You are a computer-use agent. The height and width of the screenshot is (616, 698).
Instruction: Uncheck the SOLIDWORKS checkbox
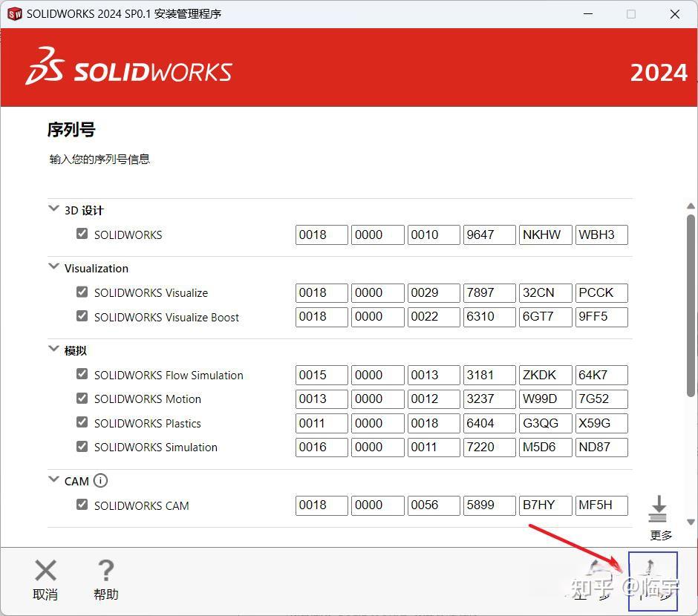point(82,235)
